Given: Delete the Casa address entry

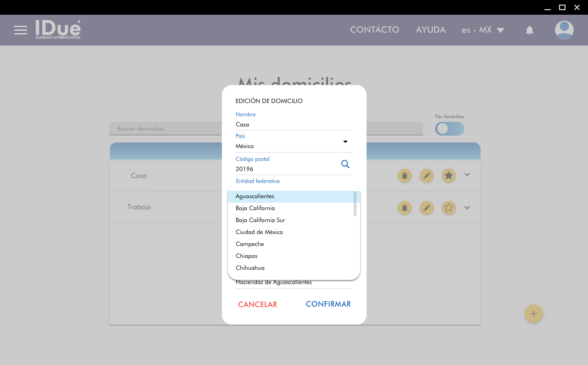Looking at the screenshot, I should (x=404, y=176).
